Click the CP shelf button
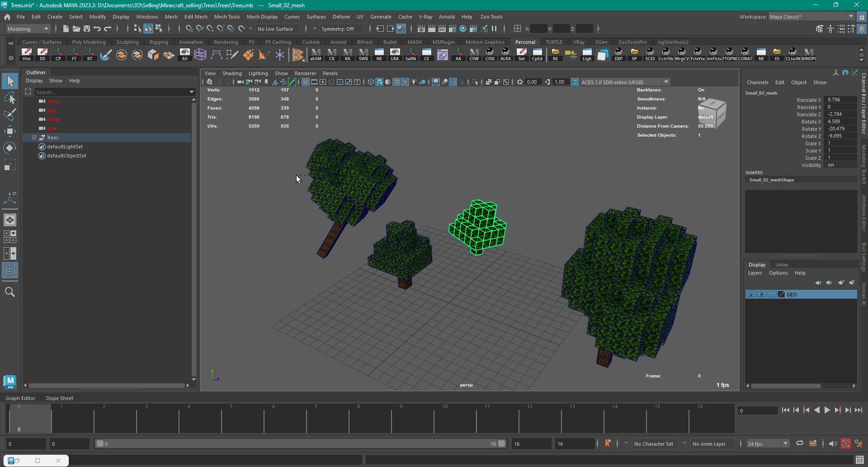 point(58,55)
